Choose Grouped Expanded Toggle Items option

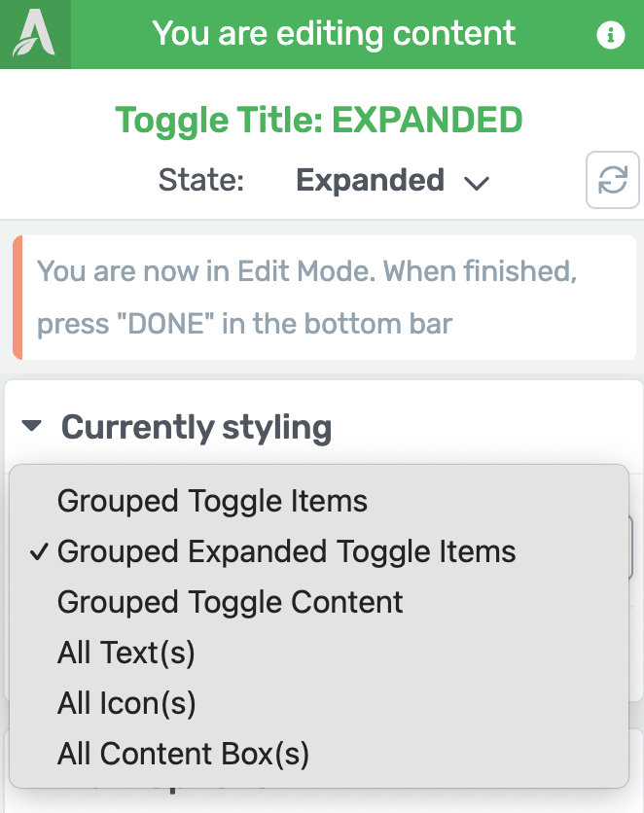click(x=286, y=551)
